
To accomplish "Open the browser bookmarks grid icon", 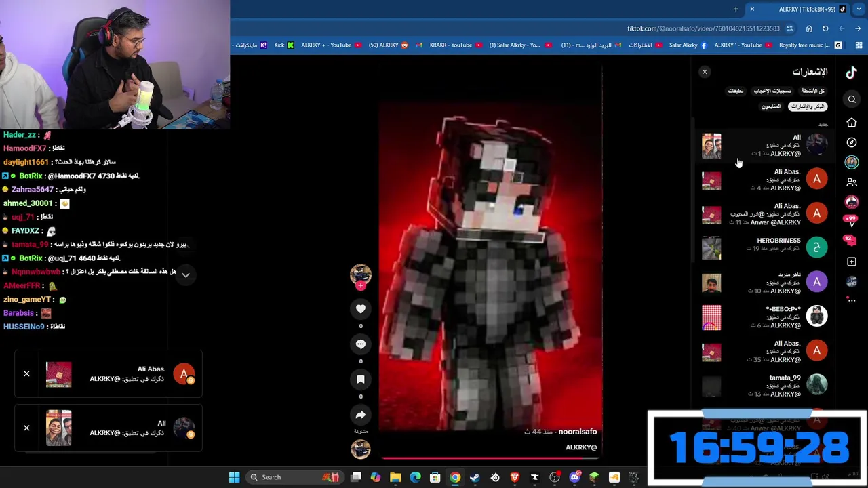I will pos(859,45).
